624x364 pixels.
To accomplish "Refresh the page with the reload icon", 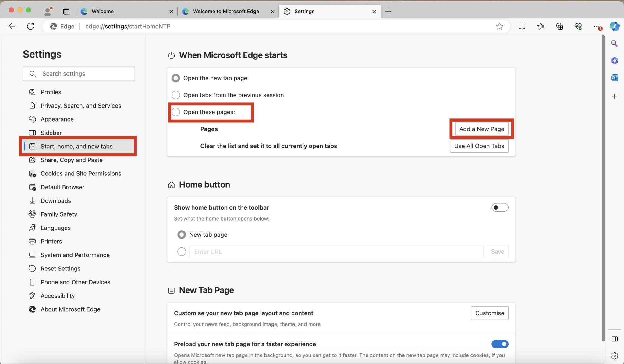I will 30,27.
